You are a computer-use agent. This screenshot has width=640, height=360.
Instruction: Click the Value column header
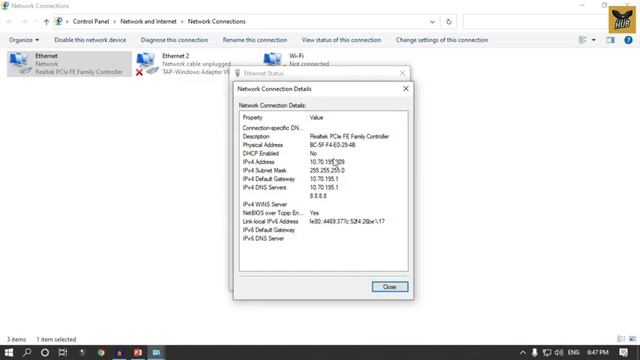pyautogui.click(x=316, y=118)
